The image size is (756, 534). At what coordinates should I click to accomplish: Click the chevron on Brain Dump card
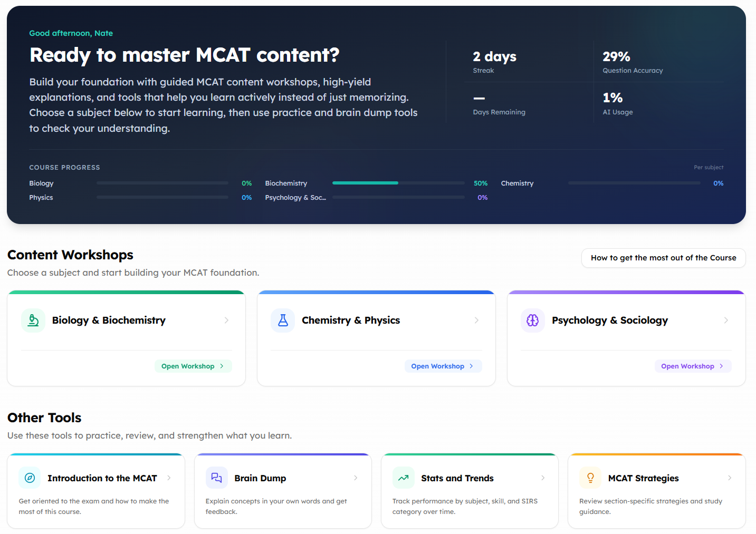[356, 478]
